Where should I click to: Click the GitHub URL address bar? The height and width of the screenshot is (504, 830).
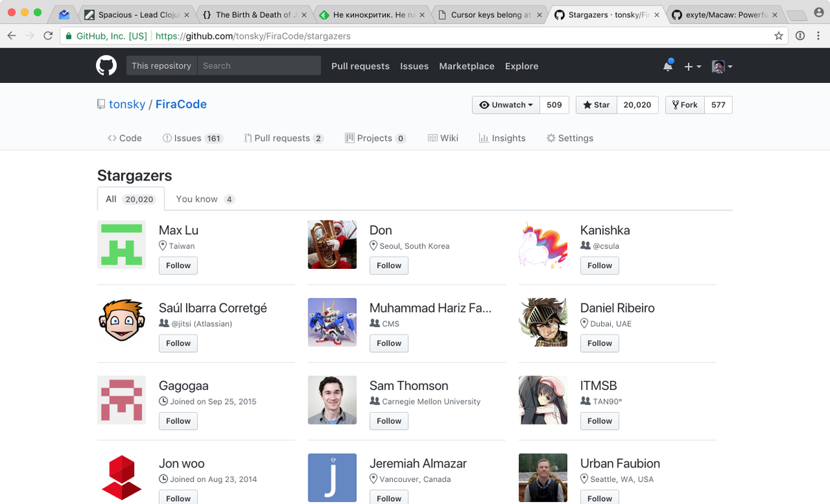(423, 36)
